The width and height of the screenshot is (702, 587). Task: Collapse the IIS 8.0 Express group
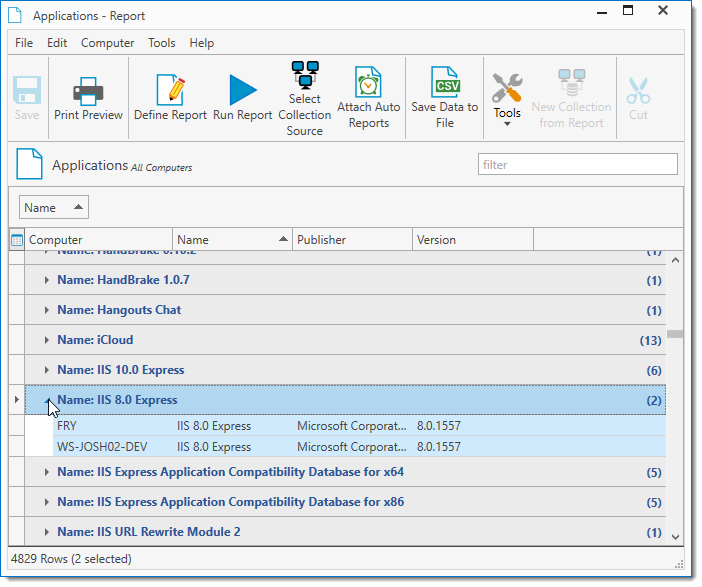[x=47, y=401]
